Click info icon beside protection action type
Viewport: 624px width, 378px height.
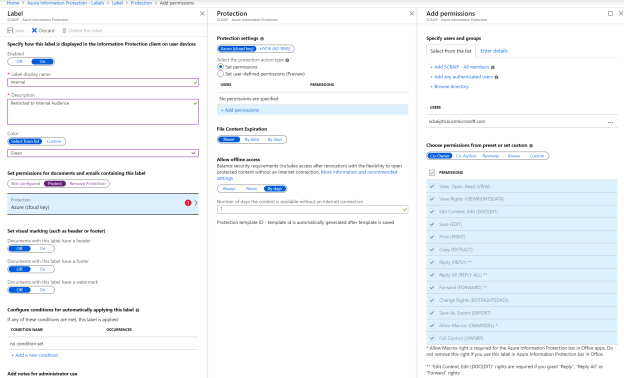tap(287, 60)
